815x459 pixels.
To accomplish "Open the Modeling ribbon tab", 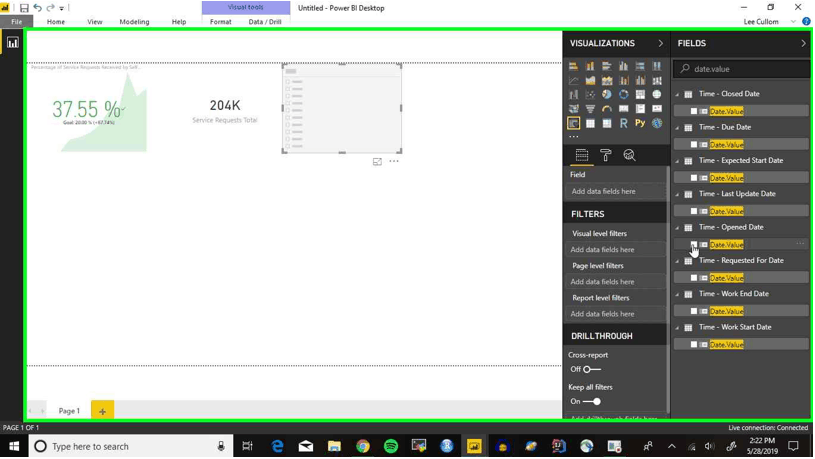I will tap(134, 22).
